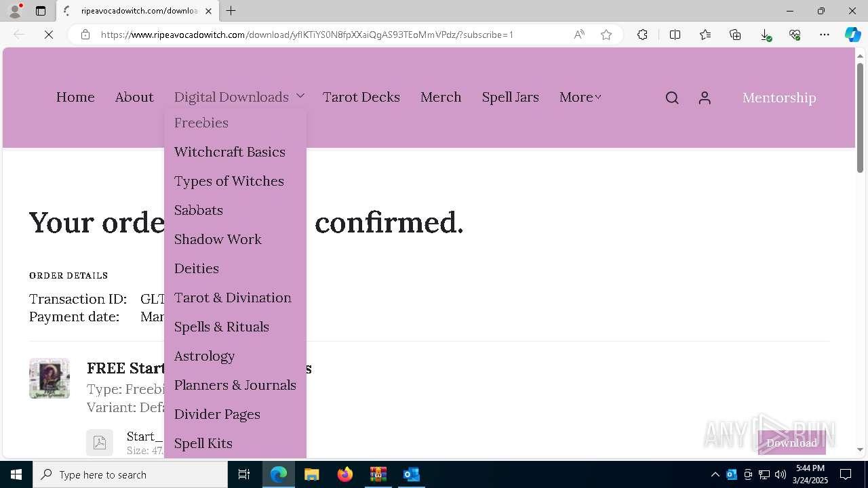Click the Mentorship button
868x488 pixels.
pos(779,98)
